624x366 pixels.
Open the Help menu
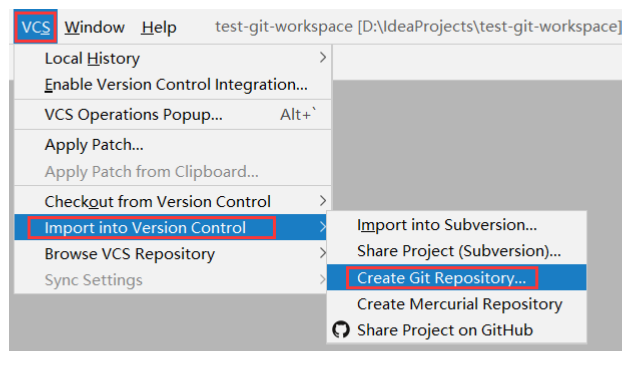coord(159,27)
